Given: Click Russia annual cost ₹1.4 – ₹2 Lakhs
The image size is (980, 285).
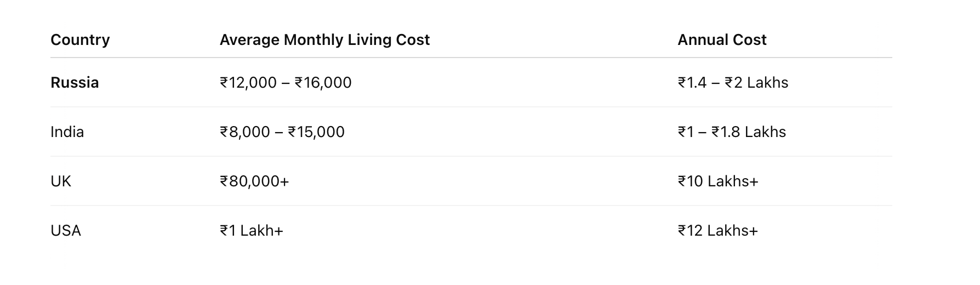Looking at the screenshot, I should point(733,83).
